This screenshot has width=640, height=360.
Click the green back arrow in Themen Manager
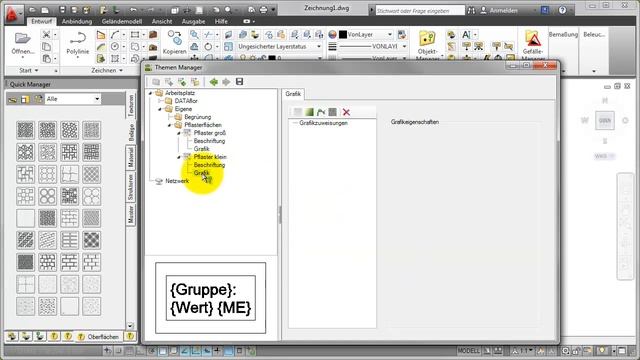[x=213, y=82]
